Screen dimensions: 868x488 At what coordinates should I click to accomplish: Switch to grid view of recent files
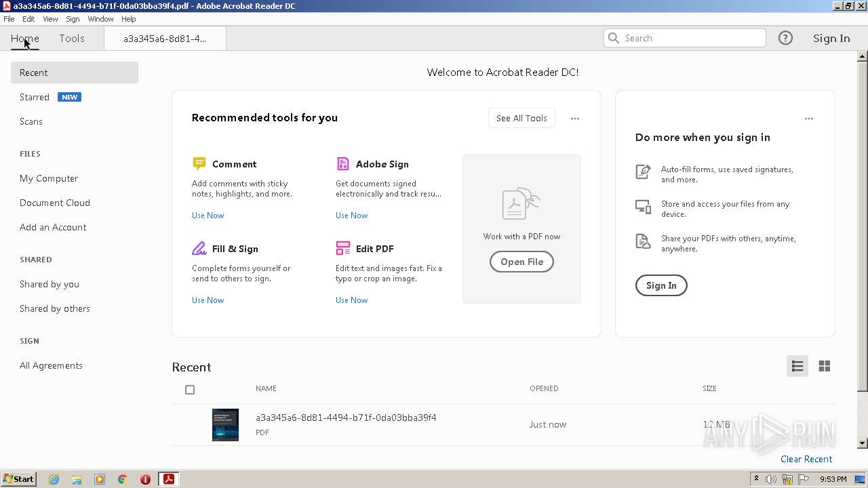click(825, 366)
